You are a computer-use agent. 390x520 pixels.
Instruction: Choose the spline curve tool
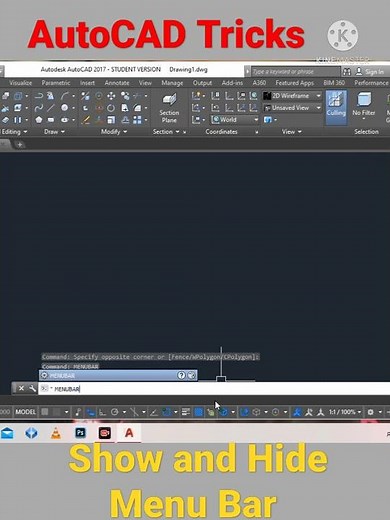(39, 108)
